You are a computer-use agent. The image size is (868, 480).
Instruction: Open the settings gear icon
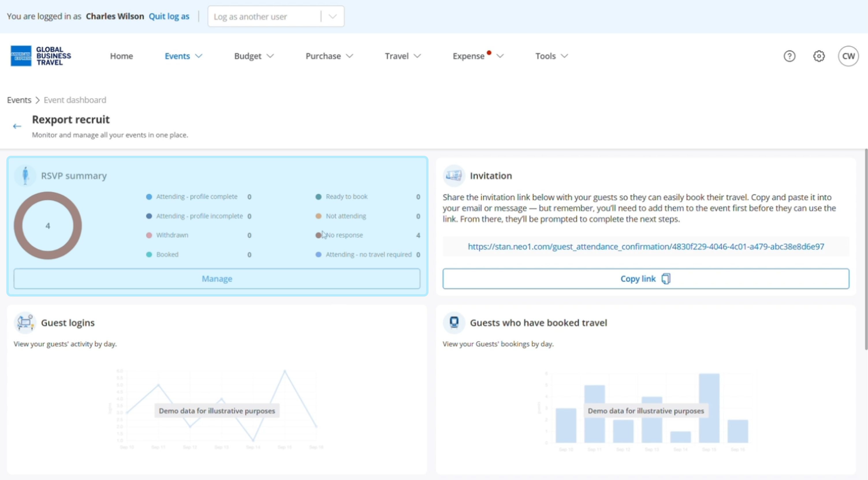point(819,56)
